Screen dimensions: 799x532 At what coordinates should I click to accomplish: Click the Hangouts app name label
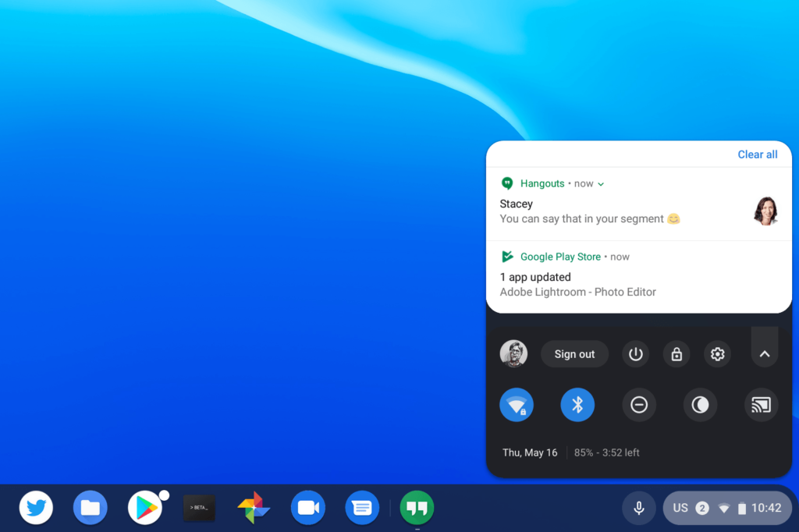(x=542, y=183)
